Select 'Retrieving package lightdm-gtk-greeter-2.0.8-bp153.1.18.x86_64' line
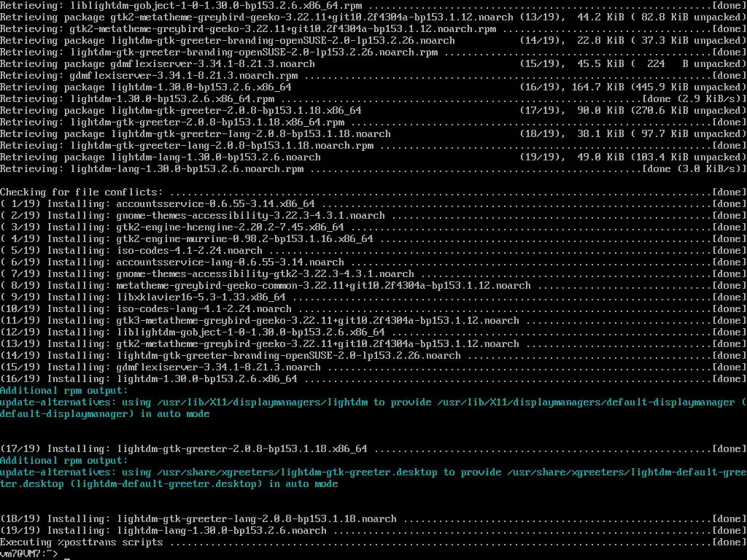The width and height of the screenshot is (747, 560). (x=373, y=111)
